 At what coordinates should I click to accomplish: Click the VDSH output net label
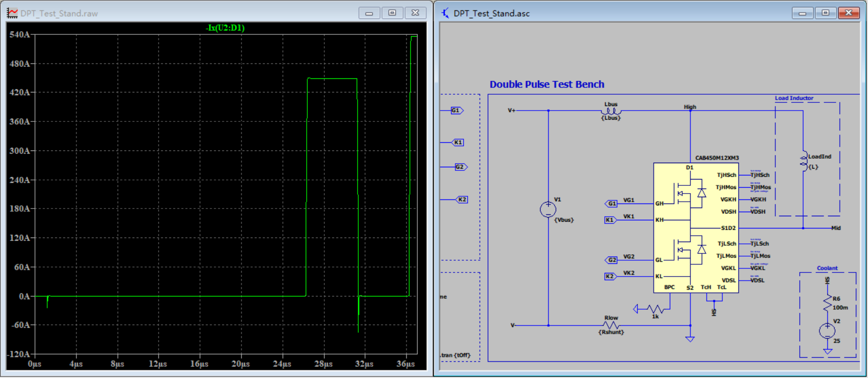click(758, 212)
